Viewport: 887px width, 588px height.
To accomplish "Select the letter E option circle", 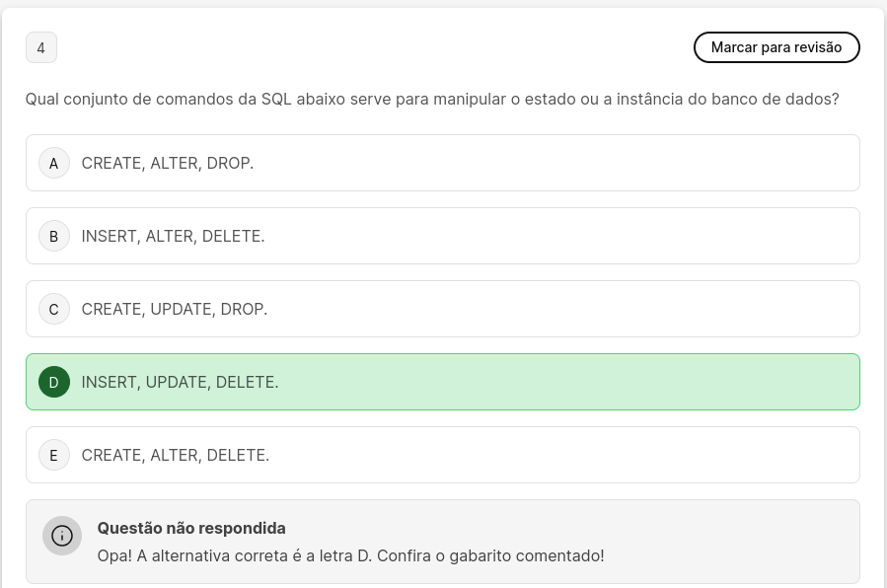I will 53,455.
